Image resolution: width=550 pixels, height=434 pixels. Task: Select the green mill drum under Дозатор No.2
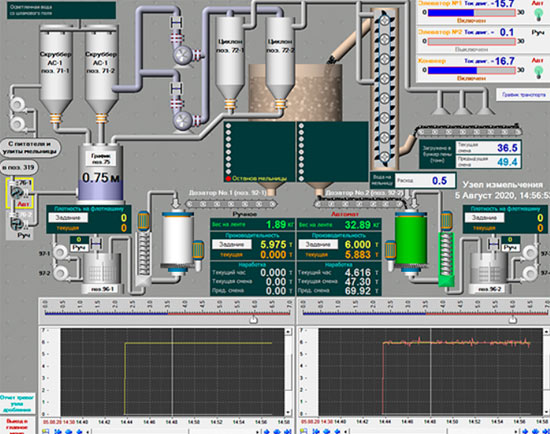click(411, 241)
